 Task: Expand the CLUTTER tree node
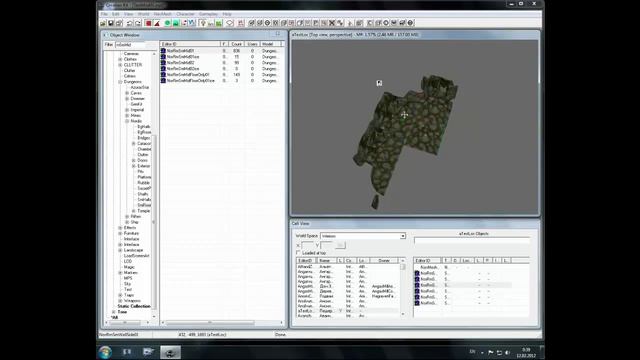120,65
